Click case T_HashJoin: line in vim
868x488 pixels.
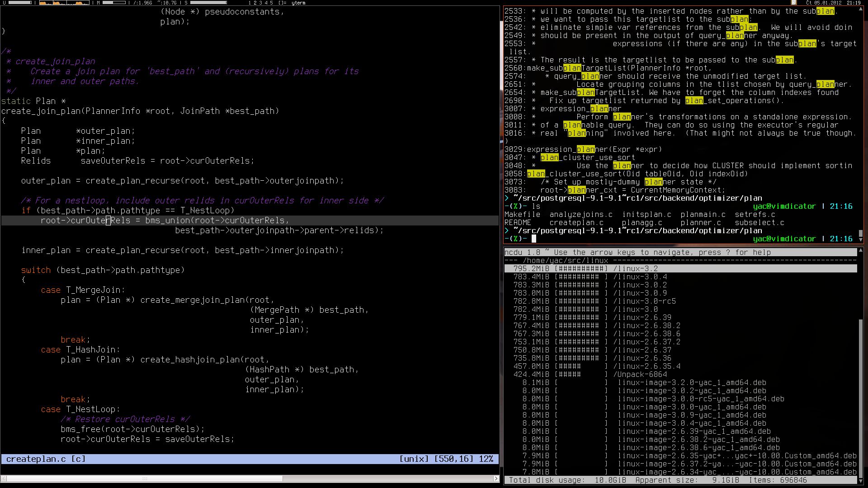click(x=80, y=350)
